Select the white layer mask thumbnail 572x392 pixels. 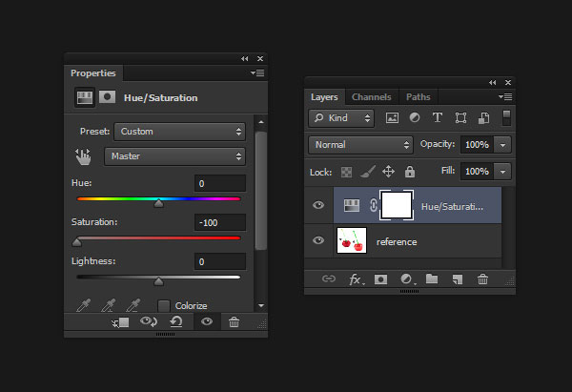coord(397,205)
